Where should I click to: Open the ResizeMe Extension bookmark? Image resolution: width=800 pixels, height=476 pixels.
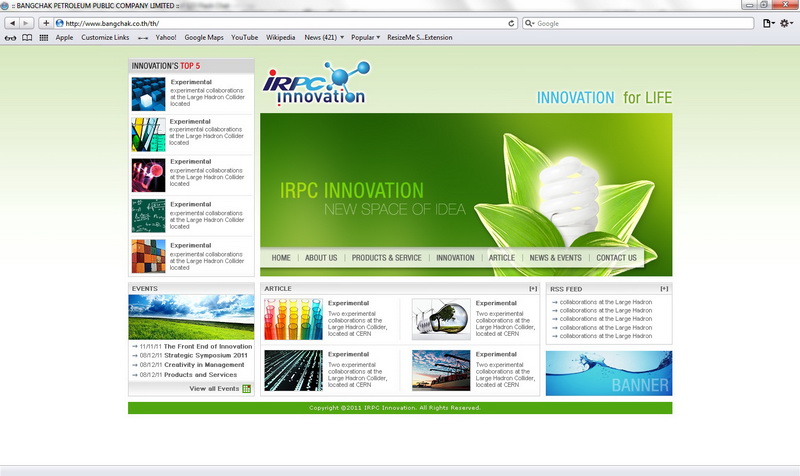(419, 37)
